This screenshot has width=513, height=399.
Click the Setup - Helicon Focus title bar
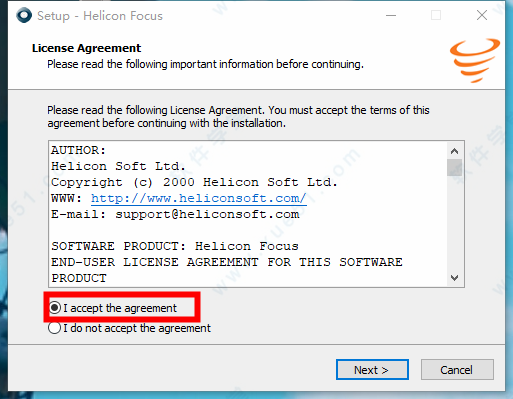(x=200, y=15)
